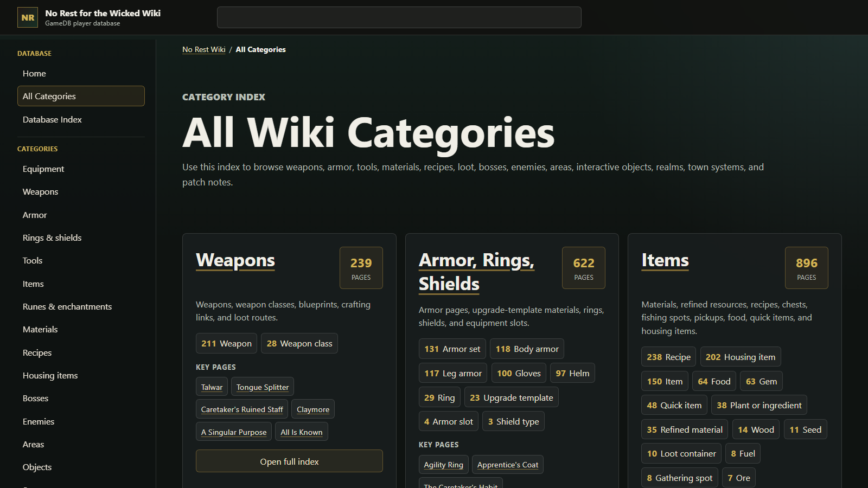Open the 63 Gem chip
868x488 pixels.
761,381
